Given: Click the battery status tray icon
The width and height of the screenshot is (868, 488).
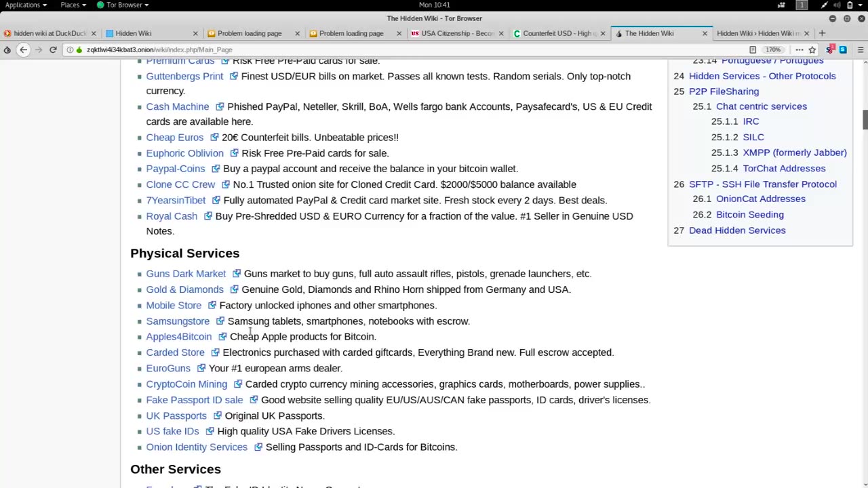Looking at the screenshot, I should tap(850, 5).
